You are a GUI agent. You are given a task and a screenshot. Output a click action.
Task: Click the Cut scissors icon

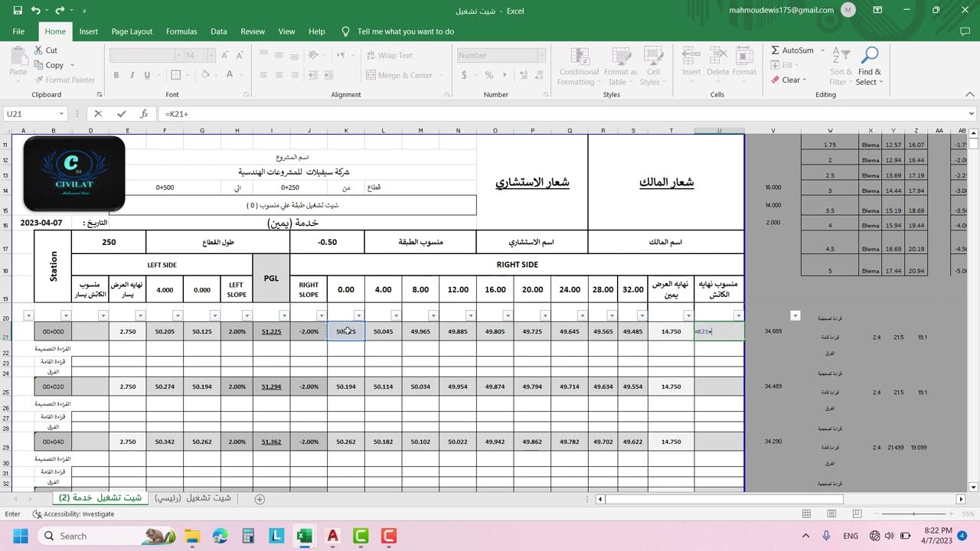pos(40,51)
